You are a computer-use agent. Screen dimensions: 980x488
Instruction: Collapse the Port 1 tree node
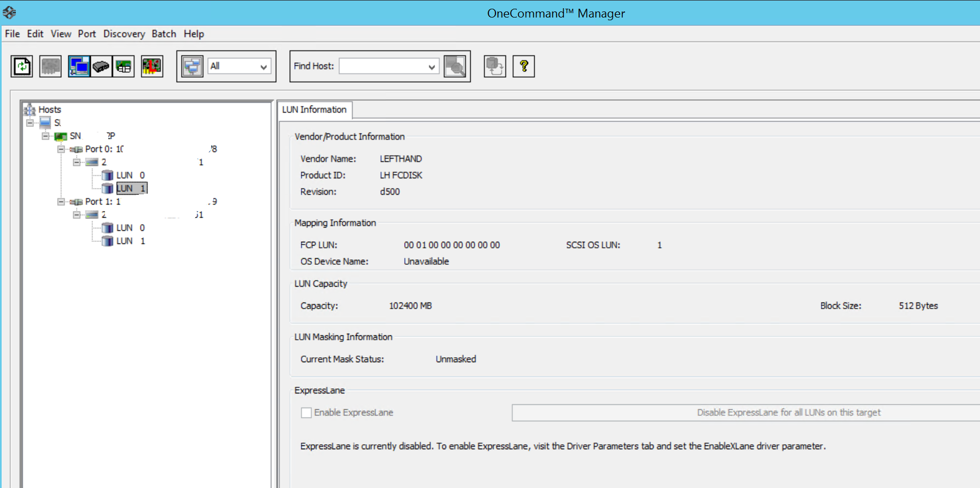(61, 201)
